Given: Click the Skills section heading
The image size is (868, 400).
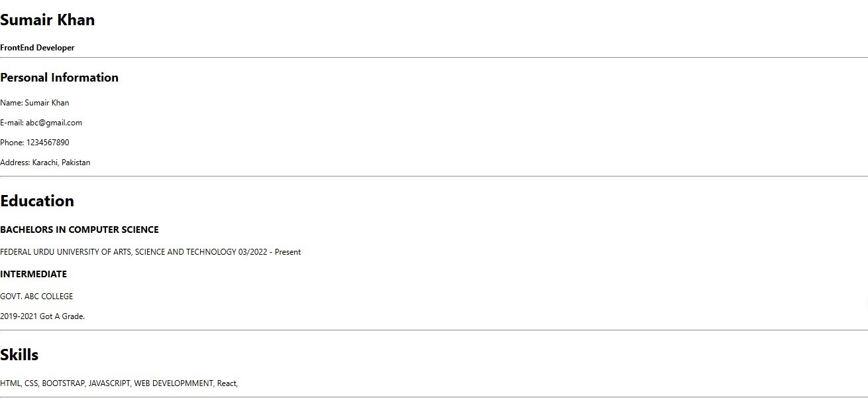Looking at the screenshot, I should (19, 355).
